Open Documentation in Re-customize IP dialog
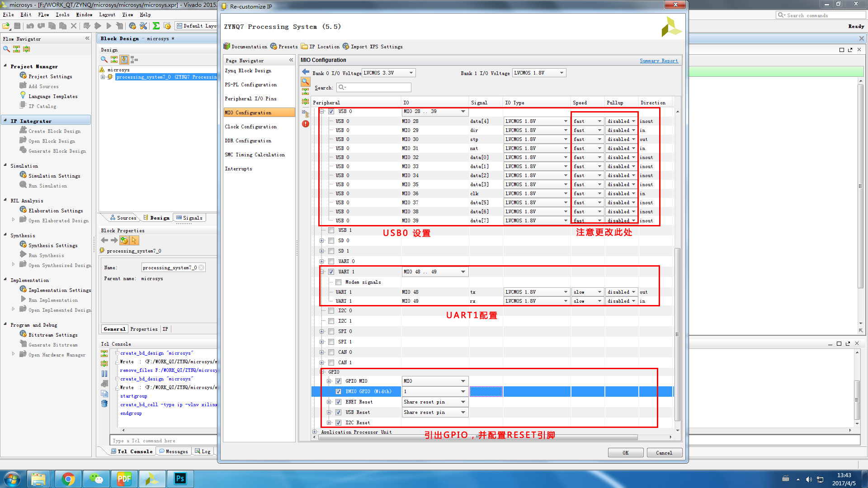Screen dimensions: 868x488 point(245,47)
